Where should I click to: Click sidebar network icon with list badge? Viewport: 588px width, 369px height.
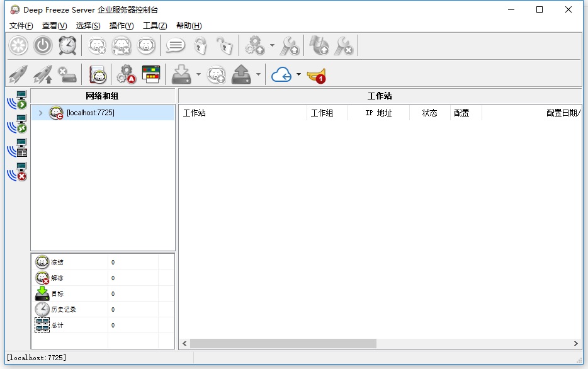17,148
